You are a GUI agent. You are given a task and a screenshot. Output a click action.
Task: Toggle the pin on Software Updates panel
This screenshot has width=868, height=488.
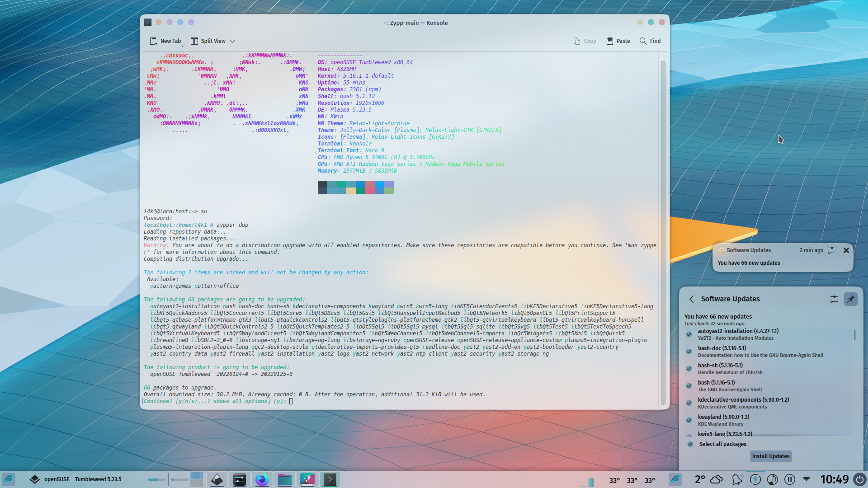coord(850,299)
